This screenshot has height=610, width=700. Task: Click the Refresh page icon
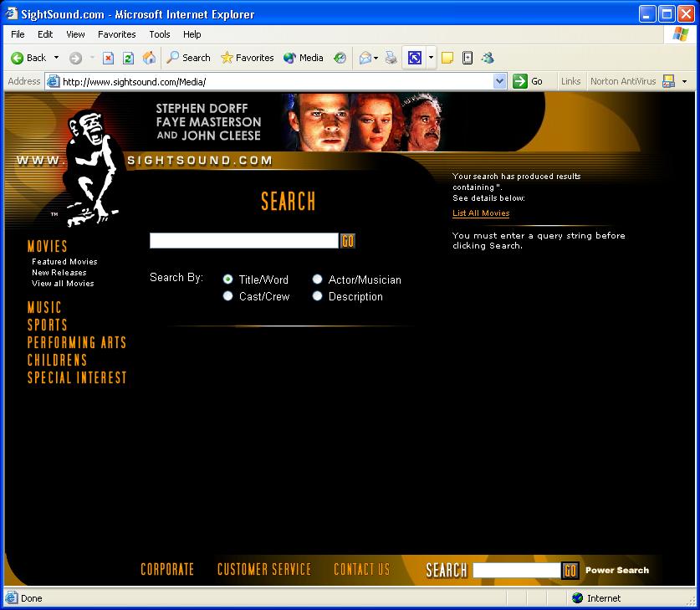coord(128,58)
